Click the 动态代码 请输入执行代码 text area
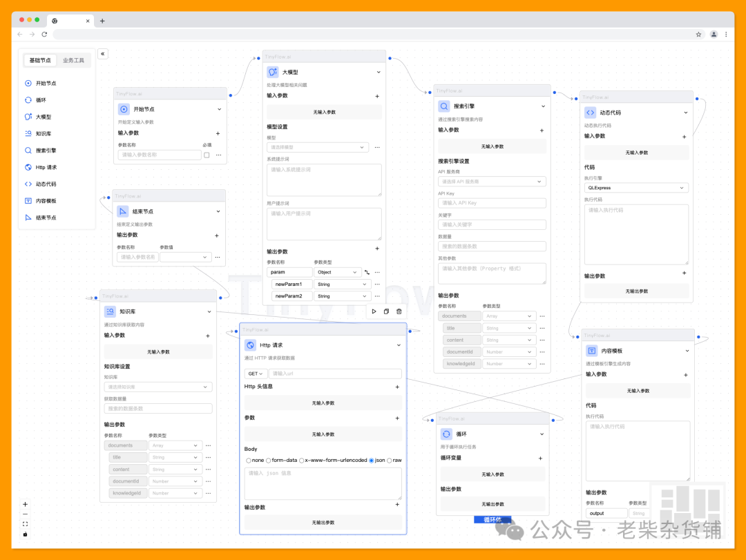 tap(637, 235)
